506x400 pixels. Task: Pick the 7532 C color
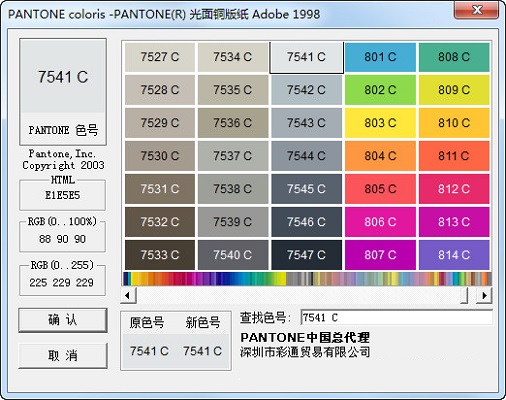click(x=160, y=222)
